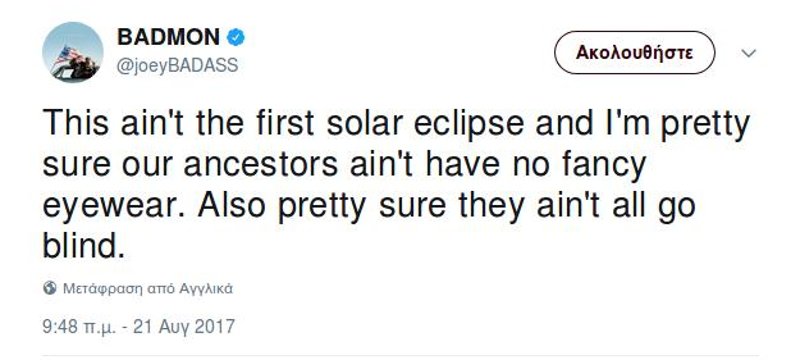Open the BADMON profile avatar picture
800x360 pixels.
point(72,52)
